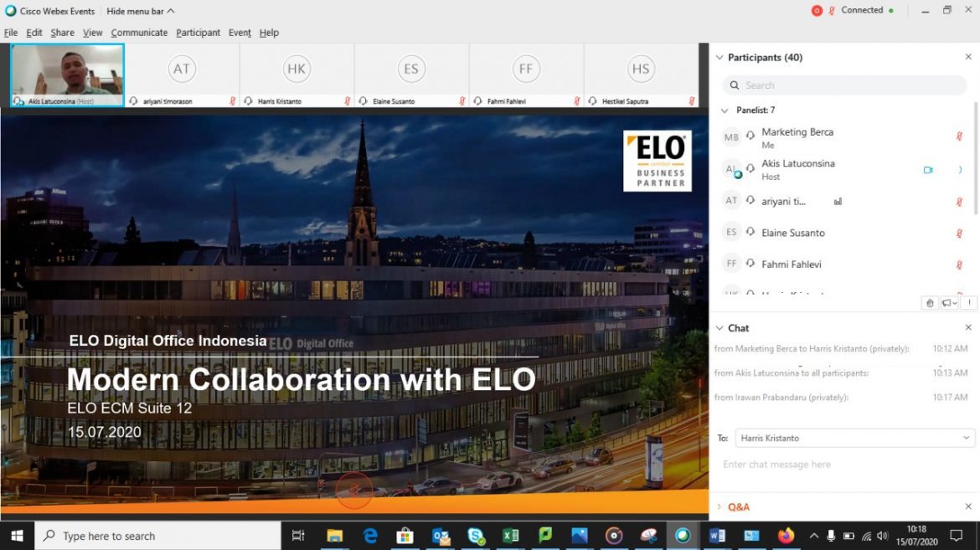980x550 pixels.
Task: Close the Chat panel
Action: click(x=968, y=327)
